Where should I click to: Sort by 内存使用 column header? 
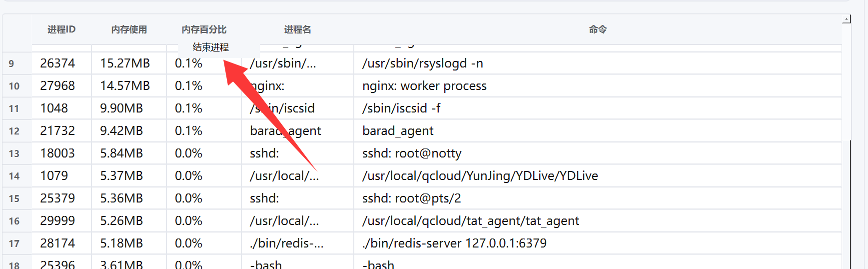[129, 29]
